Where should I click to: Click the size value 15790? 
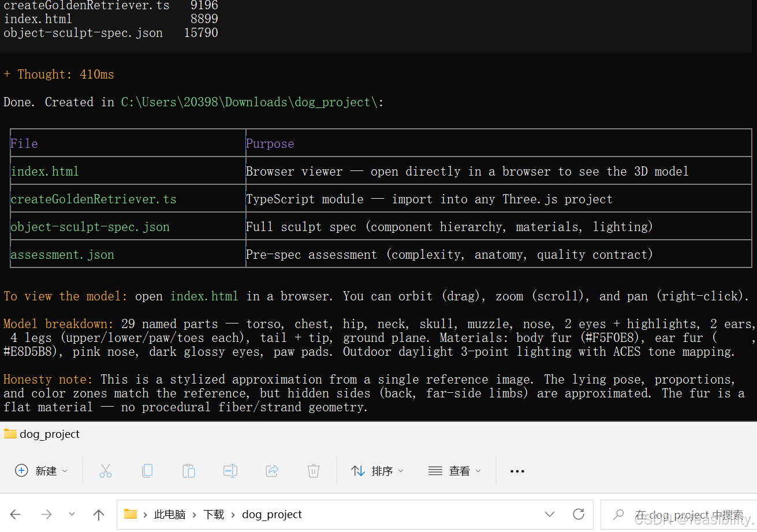201,33
